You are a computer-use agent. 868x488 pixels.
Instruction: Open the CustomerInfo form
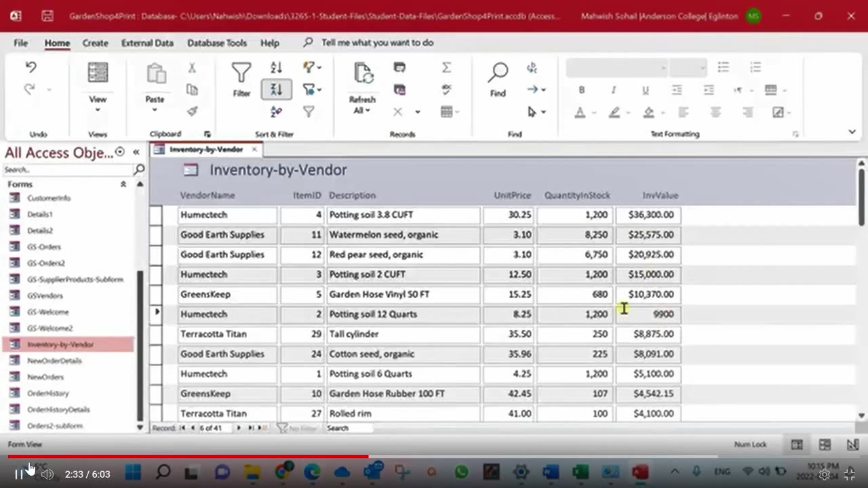pos(49,198)
